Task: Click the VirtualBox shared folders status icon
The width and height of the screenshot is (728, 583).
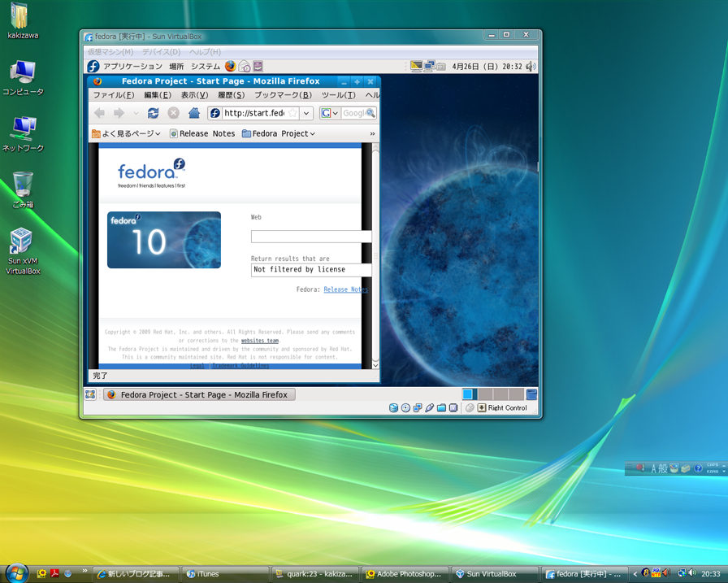Action: point(441,408)
